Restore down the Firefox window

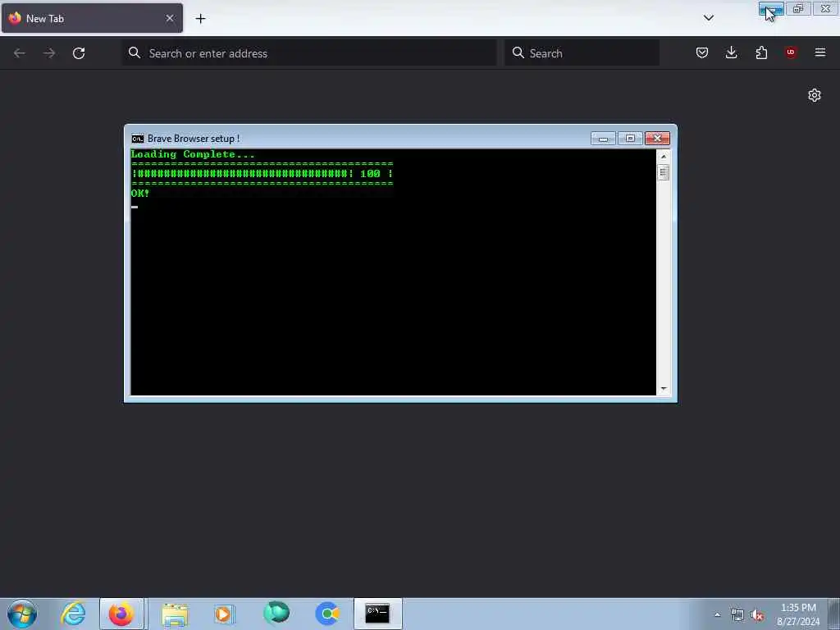pyautogui.click(x=798, y=9)
